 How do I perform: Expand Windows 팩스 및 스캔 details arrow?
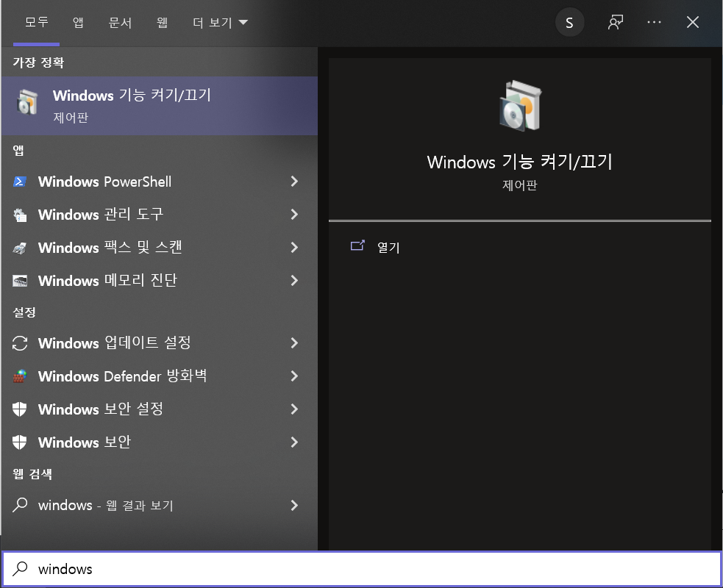click(x=294, y=248)
